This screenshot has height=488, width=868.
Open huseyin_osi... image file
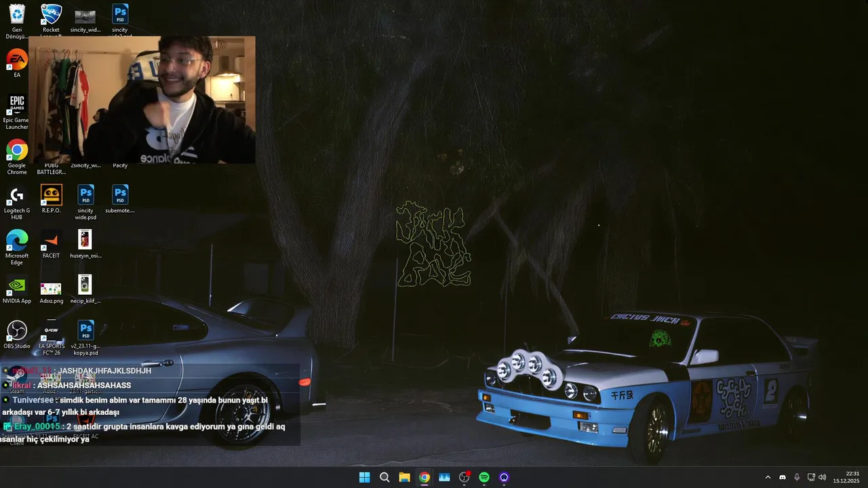tap(85, 244)
